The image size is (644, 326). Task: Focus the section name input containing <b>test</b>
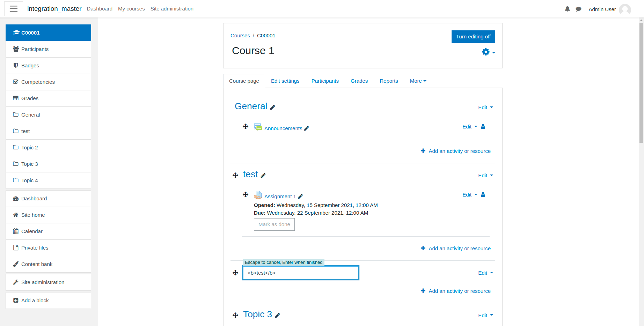[x=301, y=273]
